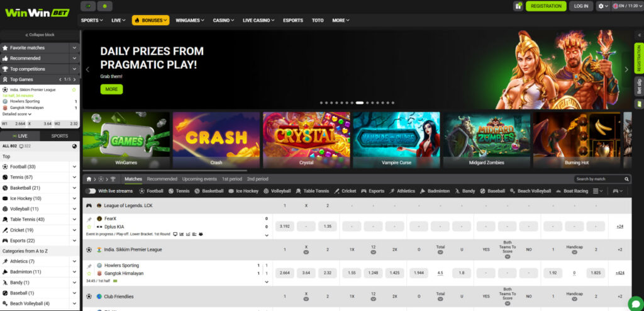Open the chat support bubble
644x311 pixels.
(635, 303)
